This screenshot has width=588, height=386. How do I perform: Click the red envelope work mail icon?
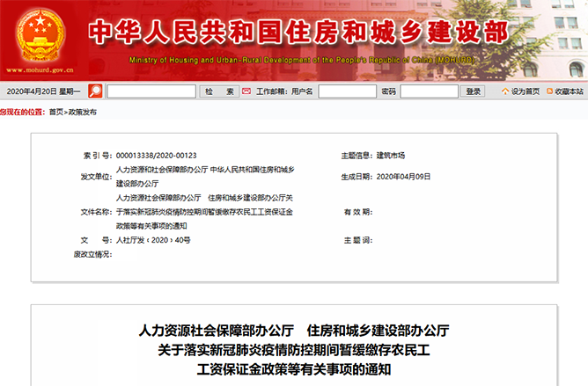pos(246,91)
